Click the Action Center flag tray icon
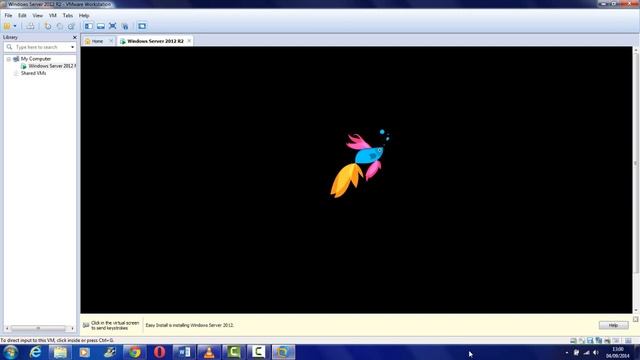 [576, 353]
